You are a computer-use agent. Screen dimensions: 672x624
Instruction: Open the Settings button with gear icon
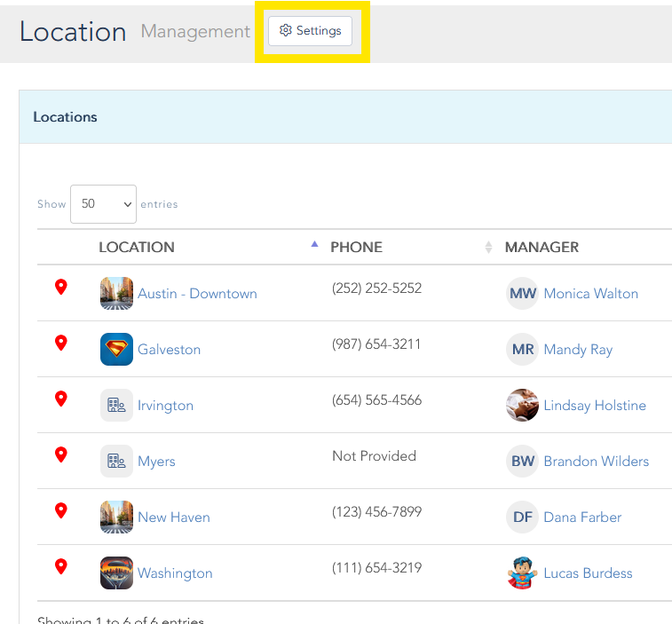[310, 31]
